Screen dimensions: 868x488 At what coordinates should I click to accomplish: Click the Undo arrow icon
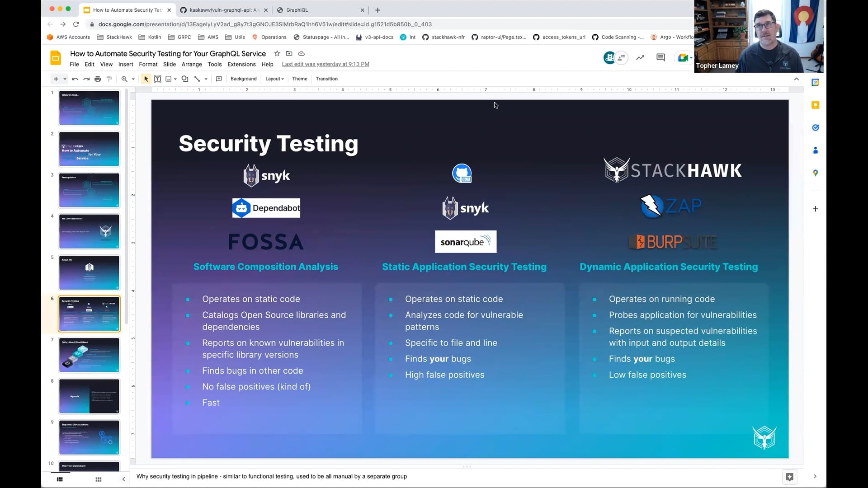tap(75, 79)
